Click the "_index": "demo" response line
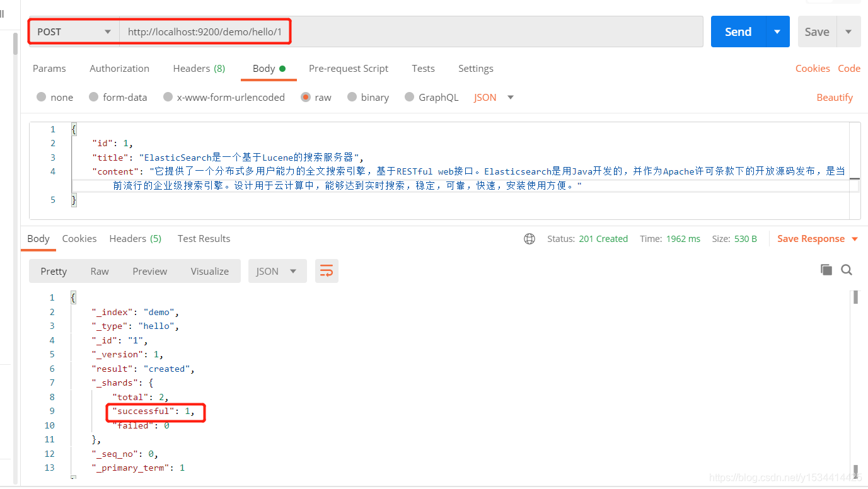Screen dimensions: 868x489 point(137,312)
